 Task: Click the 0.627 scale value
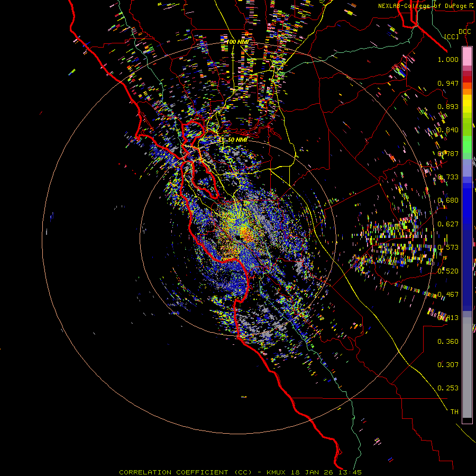[448, 224]
